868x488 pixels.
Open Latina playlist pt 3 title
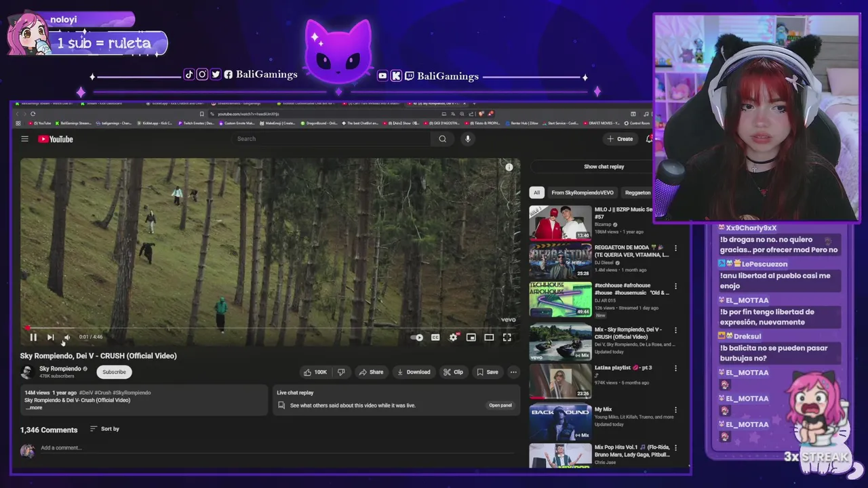click(623, 368)
